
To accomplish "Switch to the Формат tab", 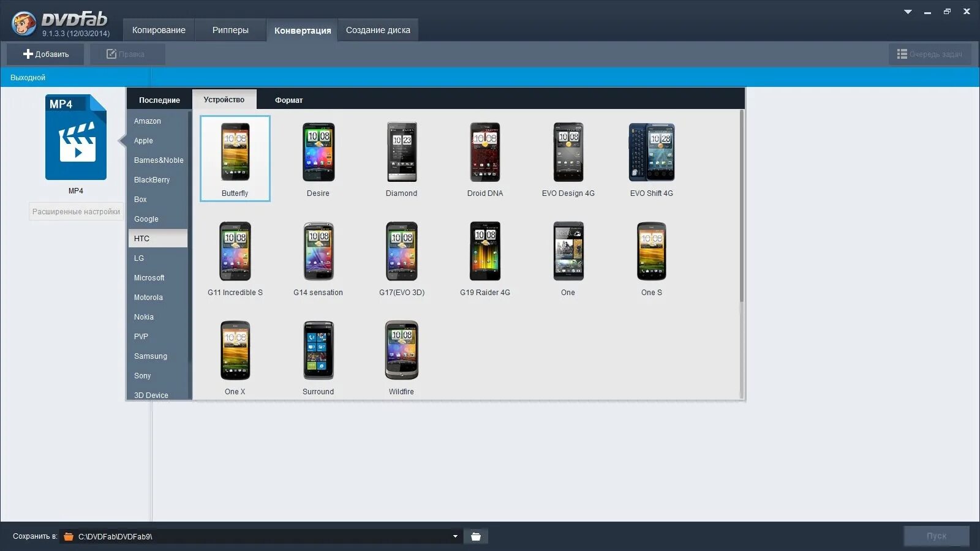I will click(288, 100).
